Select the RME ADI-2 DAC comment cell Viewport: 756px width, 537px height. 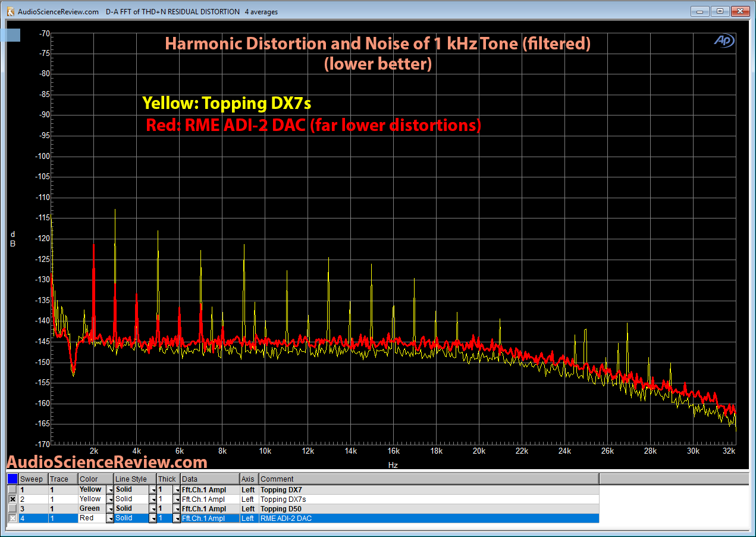pyautogui.click(x=428, y=519)
